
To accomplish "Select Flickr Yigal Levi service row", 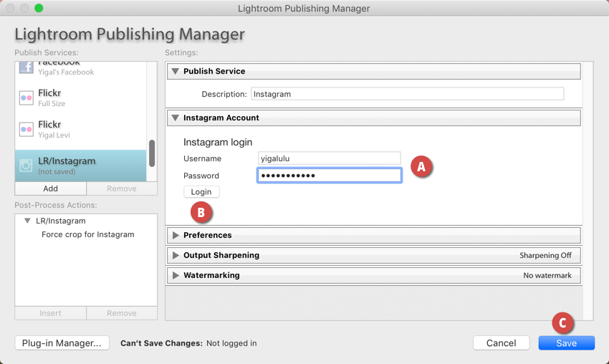I will click(81, 130).
